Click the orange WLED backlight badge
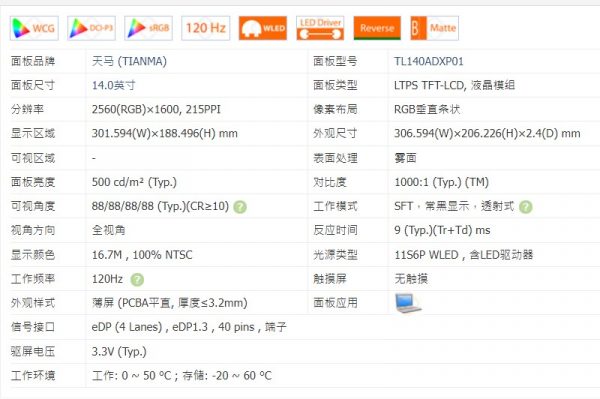The width and height of the screenshot is (600, 399). (263, 28)
